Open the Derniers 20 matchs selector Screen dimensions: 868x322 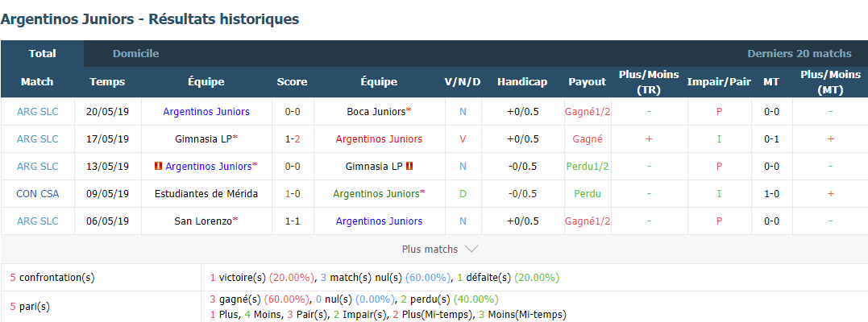point(799,54)
